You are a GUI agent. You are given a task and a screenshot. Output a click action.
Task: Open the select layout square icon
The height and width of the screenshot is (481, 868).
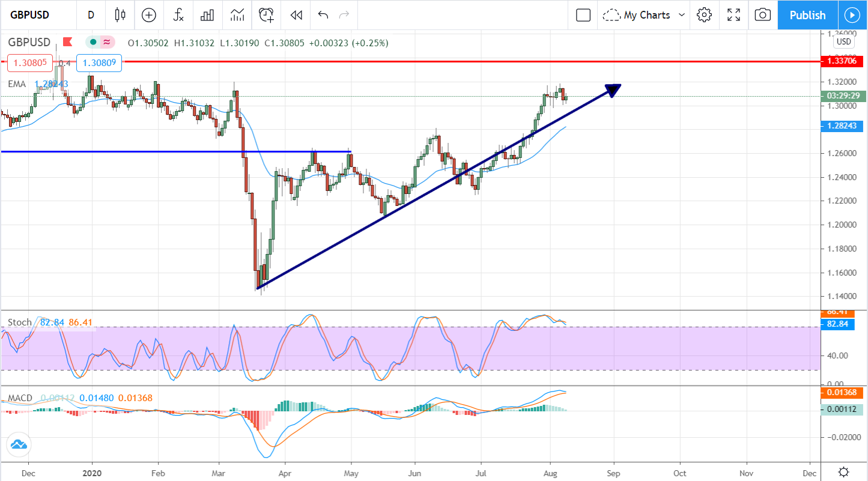pos(583,15)
